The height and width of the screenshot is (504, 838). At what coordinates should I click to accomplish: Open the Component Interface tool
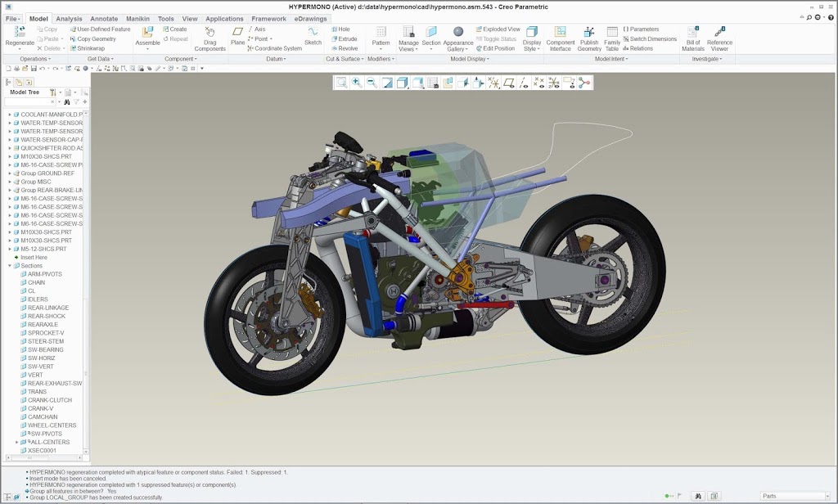561,33
